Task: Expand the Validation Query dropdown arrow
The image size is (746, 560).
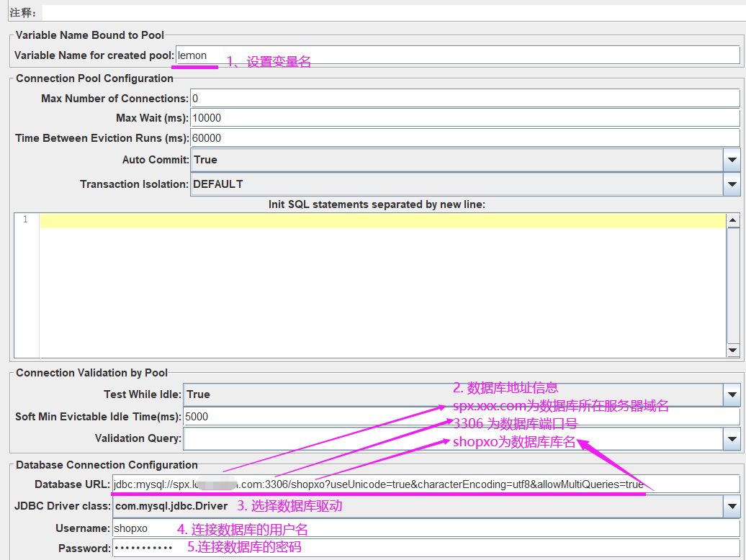Action: tap(732, 438)
